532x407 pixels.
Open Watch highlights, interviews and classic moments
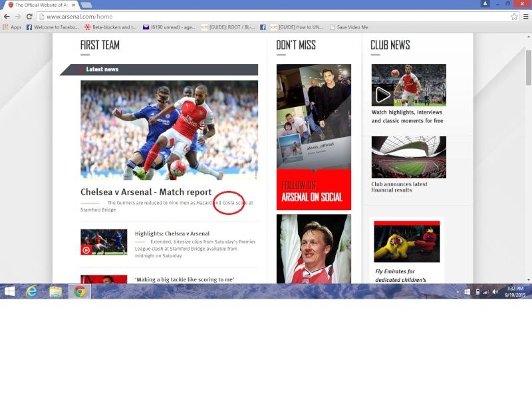point(407,116)
